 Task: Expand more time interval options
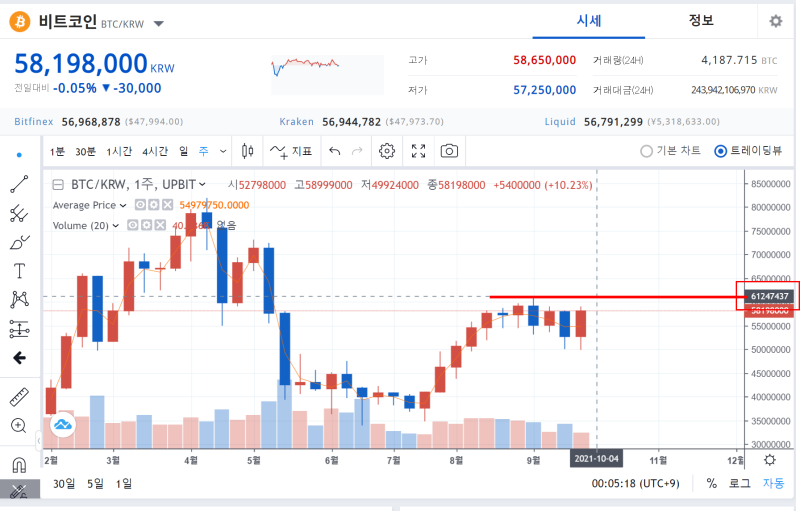[x=223, y=151]
